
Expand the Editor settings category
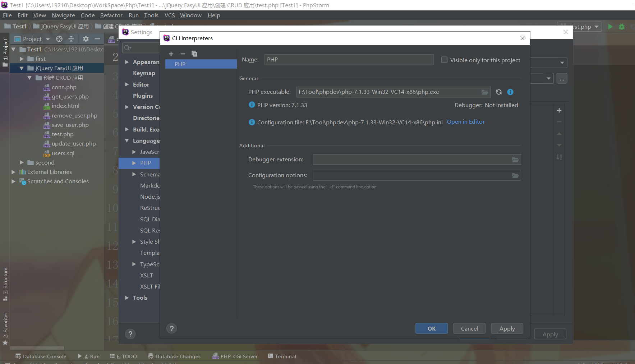(x=127, y=84)
